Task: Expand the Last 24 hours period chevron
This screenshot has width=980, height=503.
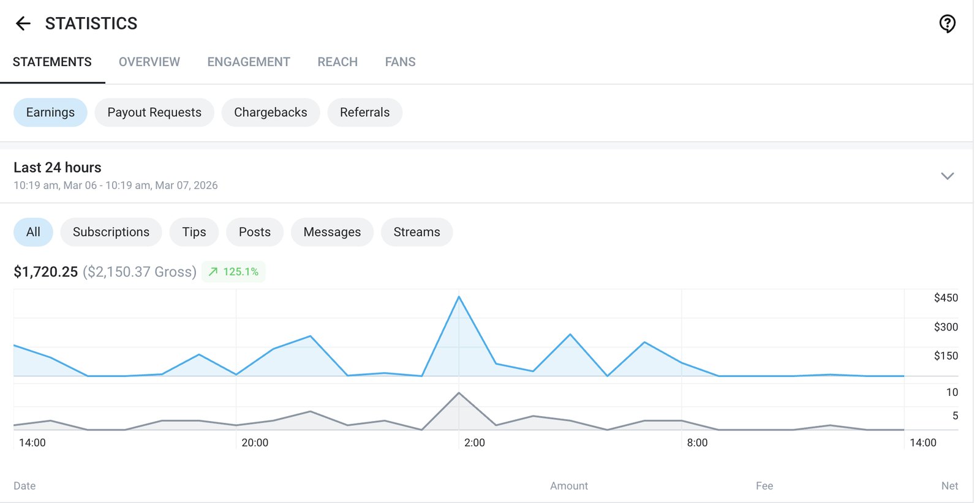Action: [947, 176]
